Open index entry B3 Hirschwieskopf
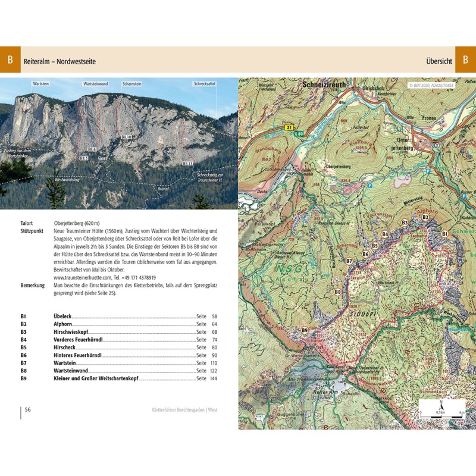The image size is (476, 476). pos(118,332)
